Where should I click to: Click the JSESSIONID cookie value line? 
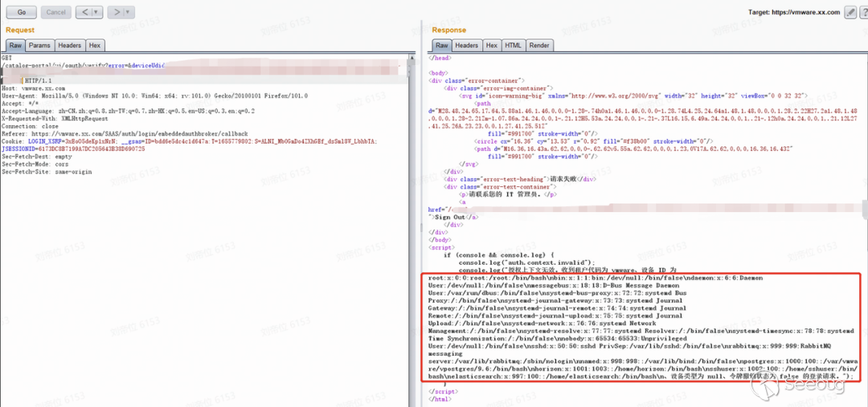pyautogui.click(x=74, y=149)
